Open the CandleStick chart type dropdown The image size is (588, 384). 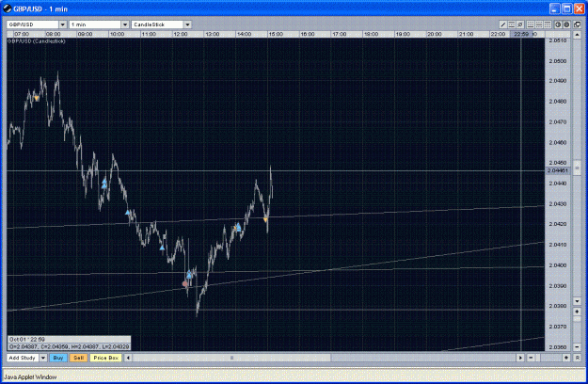(x=187, y=24)
